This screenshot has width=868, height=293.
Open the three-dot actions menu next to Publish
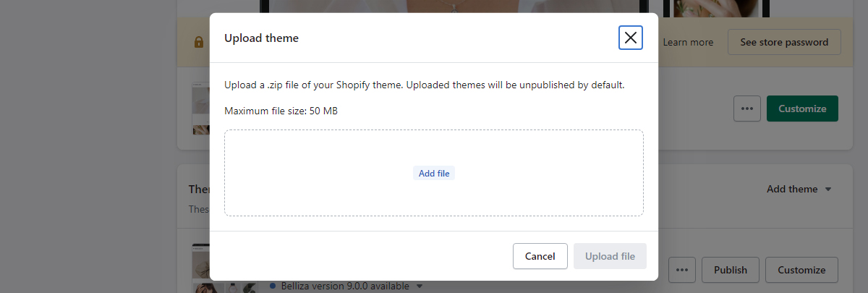tap(681, 270)
